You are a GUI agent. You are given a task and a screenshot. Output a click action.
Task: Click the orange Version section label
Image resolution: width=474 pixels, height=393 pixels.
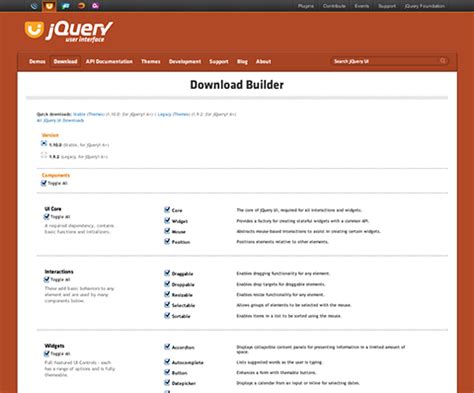coord(50,135)
